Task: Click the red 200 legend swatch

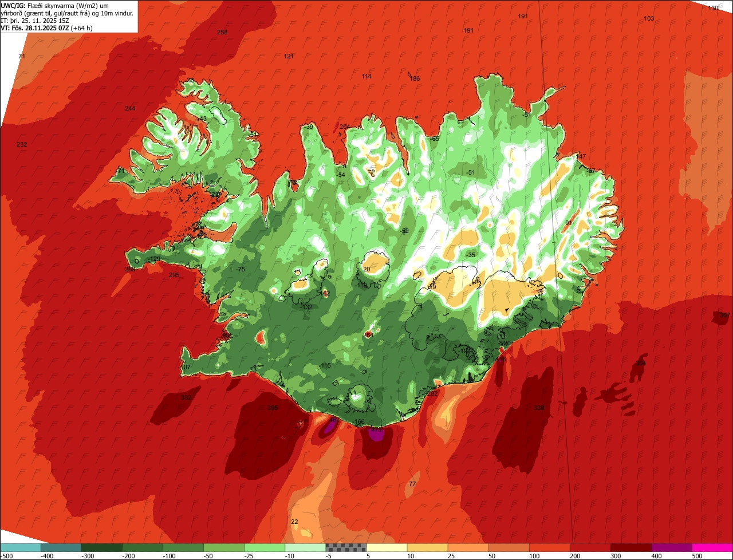Action: (590, 547)
